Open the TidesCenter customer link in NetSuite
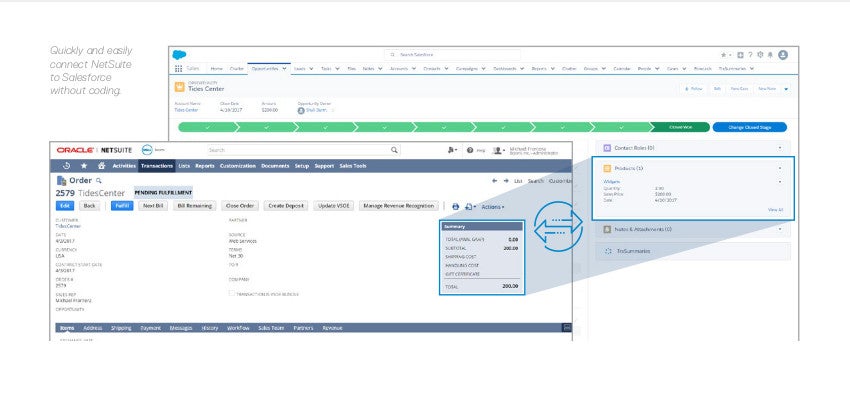The width and height of the screenshot is (850, 400). click(x=68, y=226)
